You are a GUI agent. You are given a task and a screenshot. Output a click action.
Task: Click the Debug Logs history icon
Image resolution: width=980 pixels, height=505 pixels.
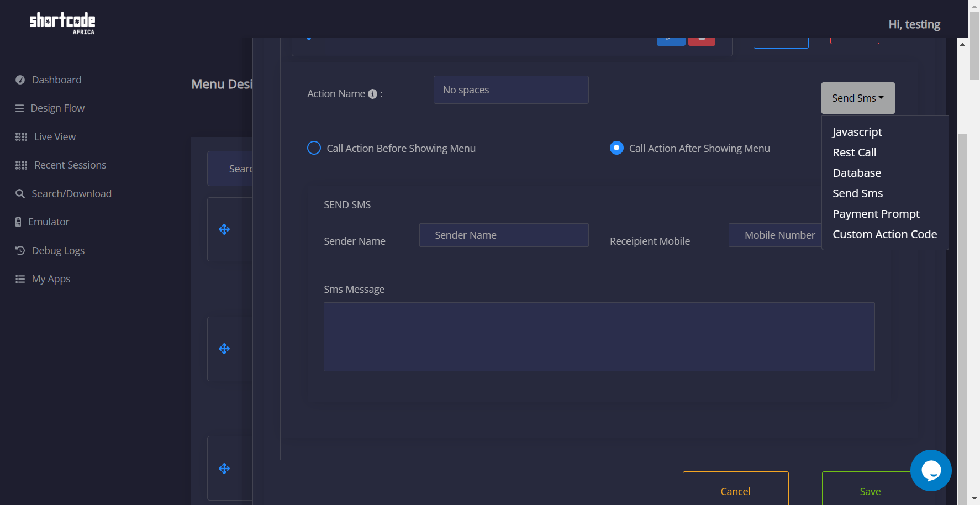(x=20, y=251)
